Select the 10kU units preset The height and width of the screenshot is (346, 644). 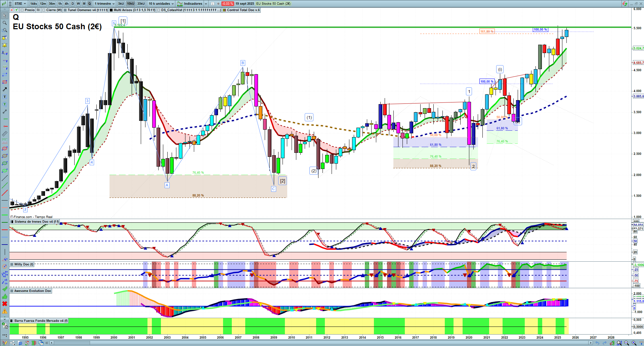point(131,4)
